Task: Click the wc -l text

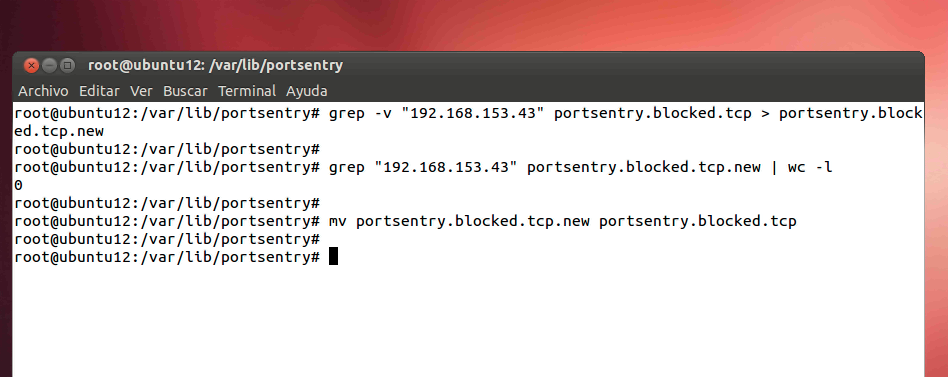Action: (810, 167)
